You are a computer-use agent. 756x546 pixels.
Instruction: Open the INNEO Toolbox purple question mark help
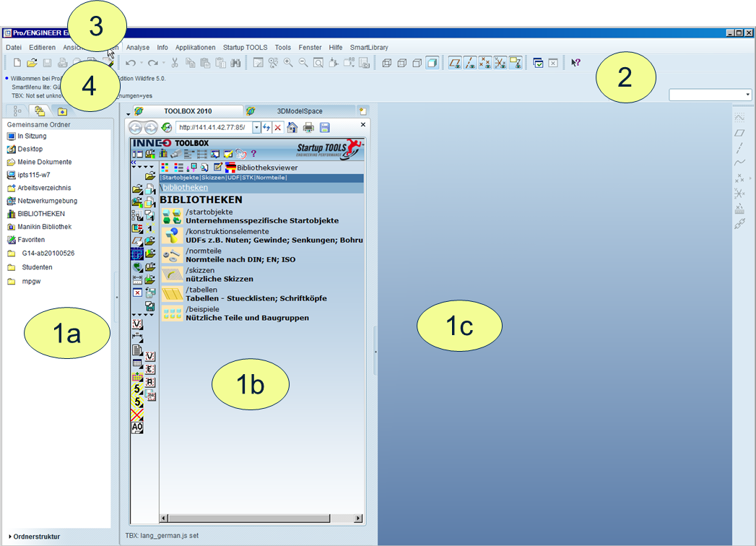tap(253, 154)
